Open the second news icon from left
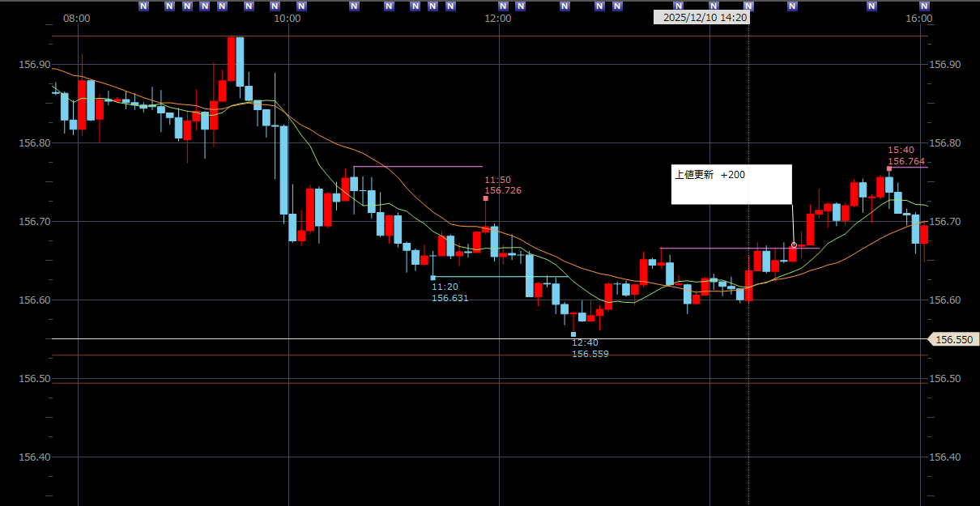This screenshot has width=980, height=506. 169,6
